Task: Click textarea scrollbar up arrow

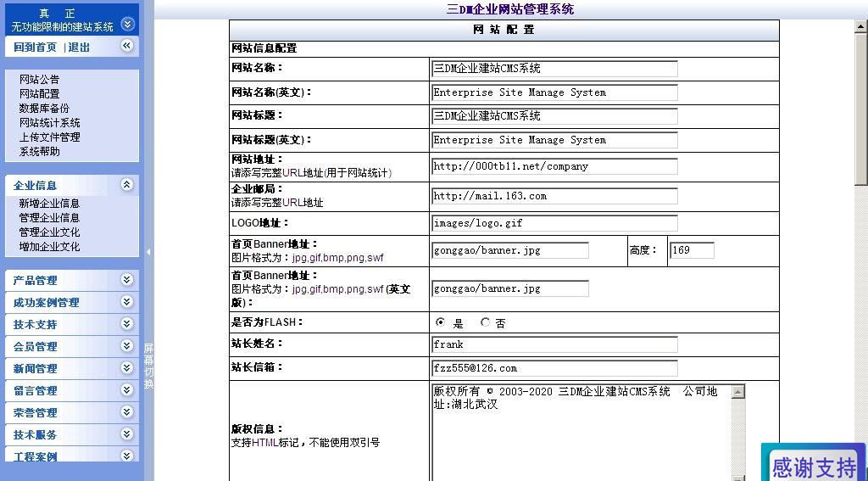Action: [x=738, y=392]
